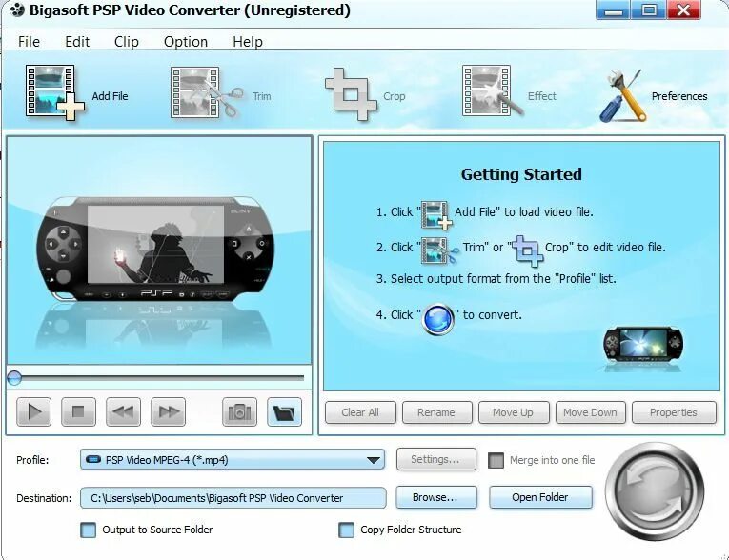This screenshot has width=729, height=560.
Task: Click the large round Convert button
Action: [x=655, y=491]
